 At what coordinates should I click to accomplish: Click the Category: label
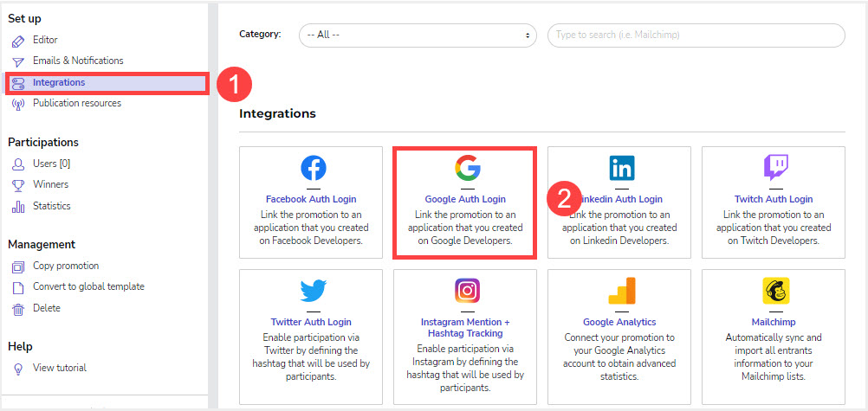coord(260,35)
